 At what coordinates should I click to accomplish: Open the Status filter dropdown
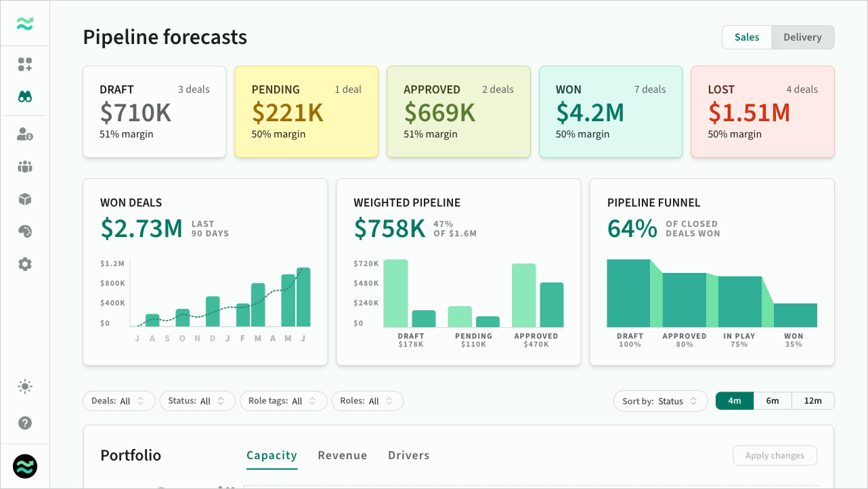tap(197, 401)
